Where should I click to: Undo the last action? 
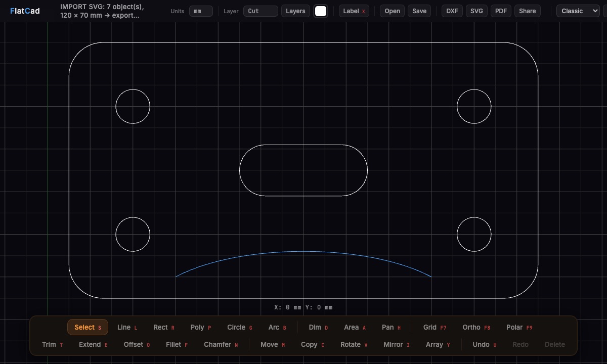(484, 344)
